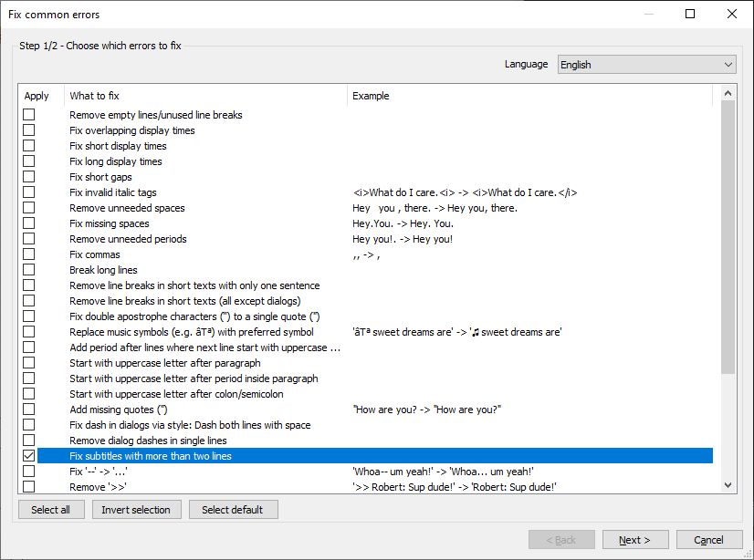Click "Invert selection"

pyautogui.click(x=136, y=509)
